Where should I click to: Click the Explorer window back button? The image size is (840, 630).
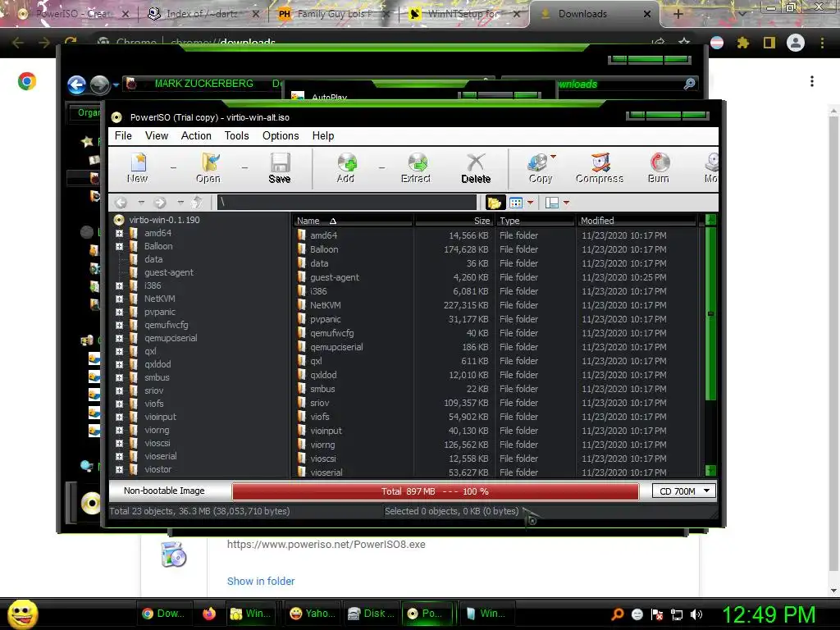76,84
